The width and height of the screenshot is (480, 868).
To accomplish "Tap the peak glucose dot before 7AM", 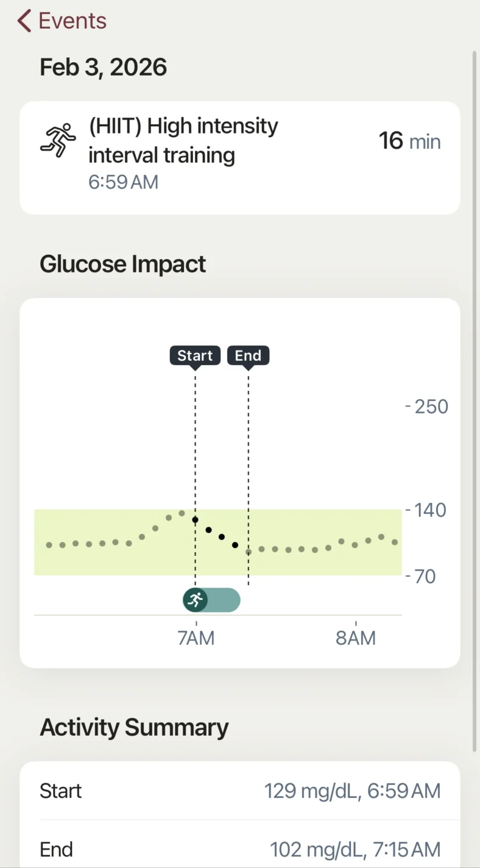I will 182,513.
